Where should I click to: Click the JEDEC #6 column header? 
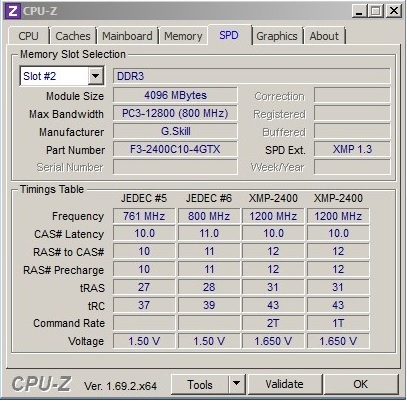(209, 198)
